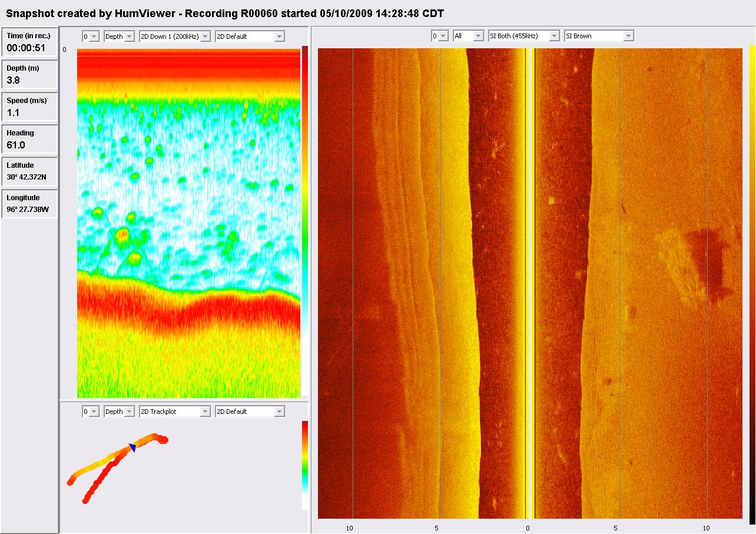756x534 pixels.
Task: Click the blue boat position marker on trackplot
Action: (132, 448)
